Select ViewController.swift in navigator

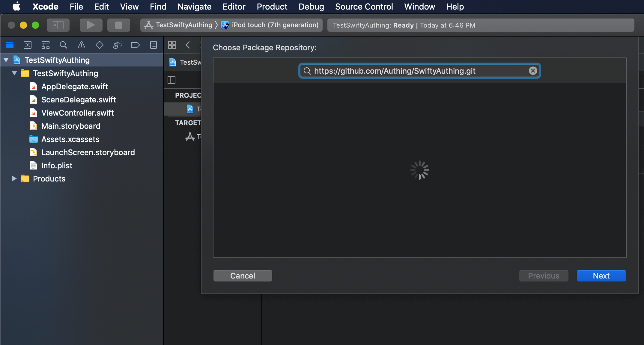coord(77,113)
